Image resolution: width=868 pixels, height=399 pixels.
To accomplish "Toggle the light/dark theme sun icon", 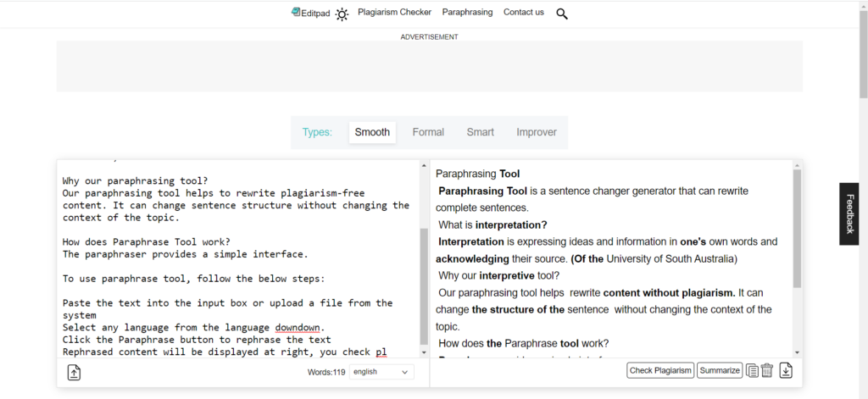I will [x=342, y=14].
